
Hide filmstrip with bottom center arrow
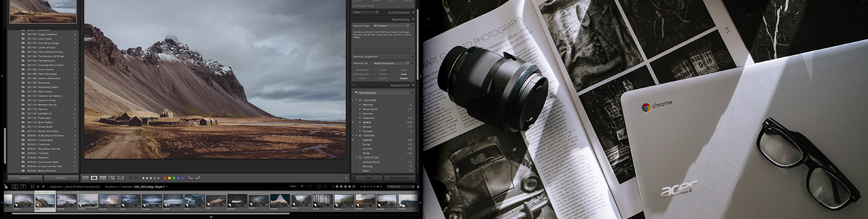coord(211,217)
